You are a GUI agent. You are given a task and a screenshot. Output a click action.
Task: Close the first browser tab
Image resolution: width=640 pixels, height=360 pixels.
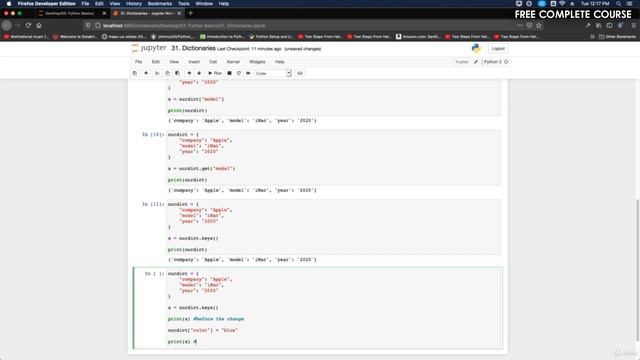[x=104, y=13]
